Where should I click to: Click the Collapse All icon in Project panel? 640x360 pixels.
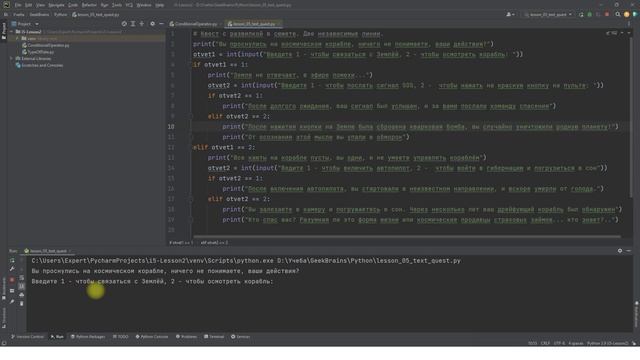[x=142, y=24]
